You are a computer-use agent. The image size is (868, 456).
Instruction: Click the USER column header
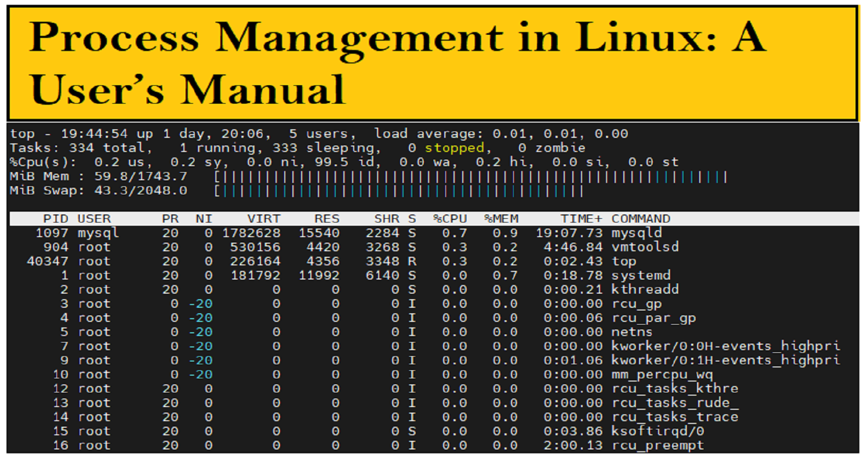(94, 219)
